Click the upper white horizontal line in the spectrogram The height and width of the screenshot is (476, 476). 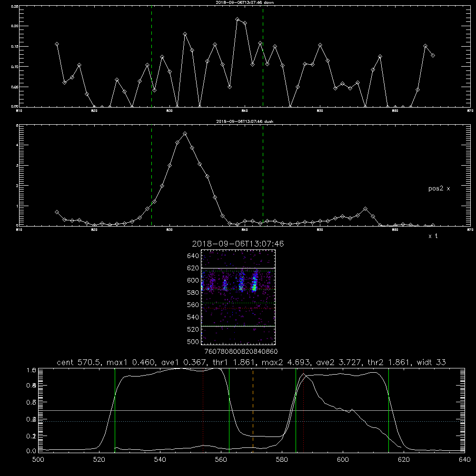click(x=238, y=268)
